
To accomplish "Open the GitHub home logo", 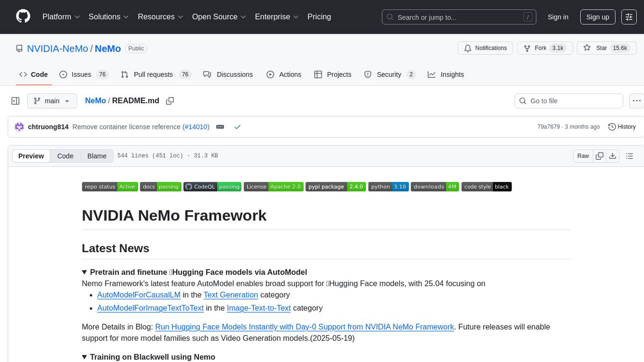I will click(x=23, y=17).
